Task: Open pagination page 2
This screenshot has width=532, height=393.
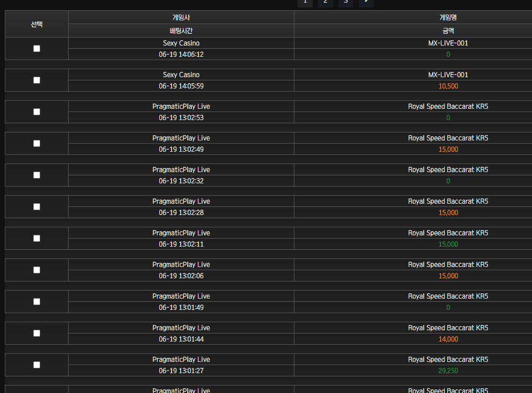Action: tap(326, 2)
